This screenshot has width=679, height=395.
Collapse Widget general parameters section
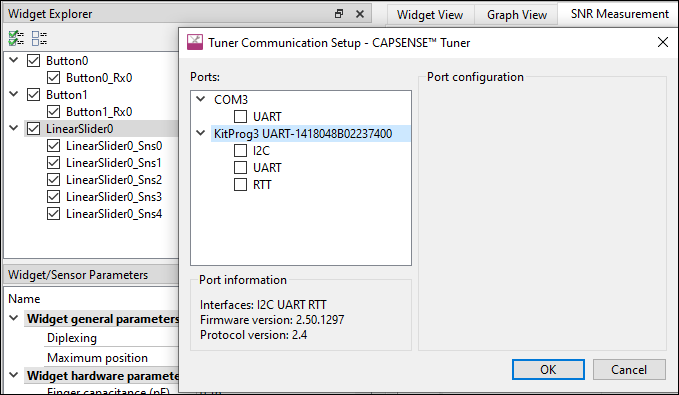(14, 318)
